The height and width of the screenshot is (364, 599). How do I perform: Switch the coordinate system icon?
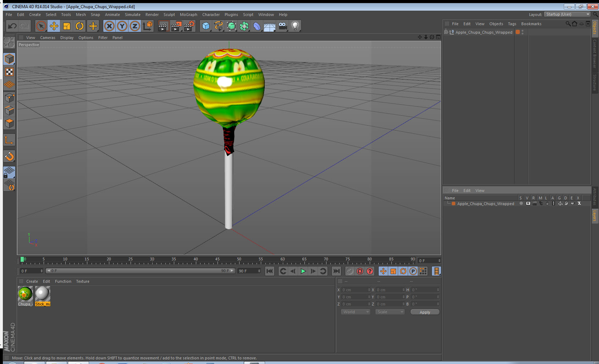pyautogui.click(x=148, y=26)
